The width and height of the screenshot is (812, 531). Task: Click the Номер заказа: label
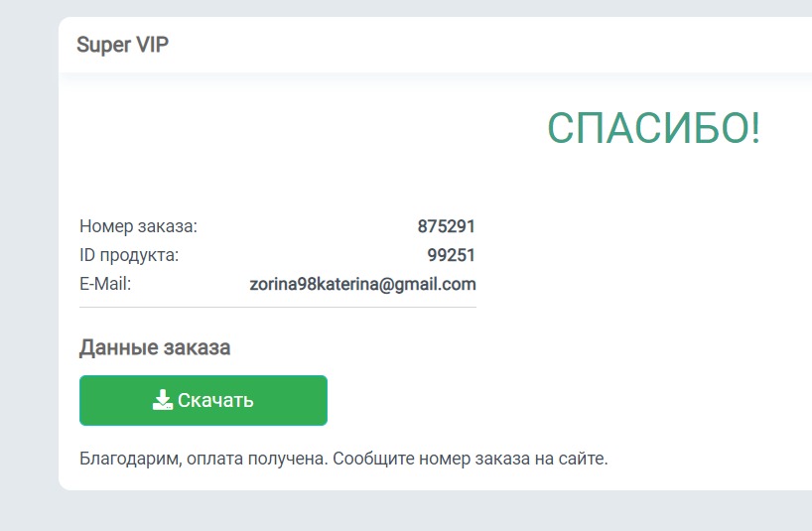138,226
